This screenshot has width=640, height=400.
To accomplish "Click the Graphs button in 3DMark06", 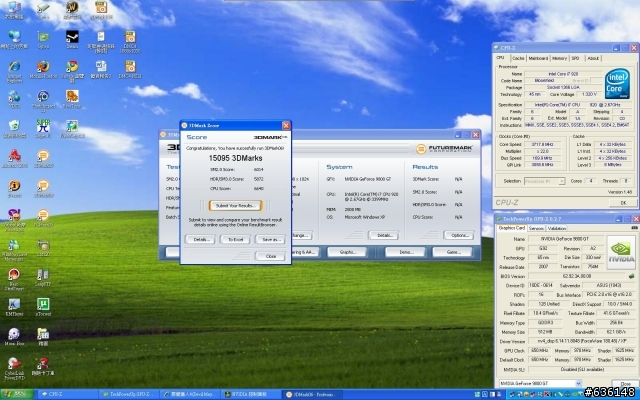I will pos(347,252).
